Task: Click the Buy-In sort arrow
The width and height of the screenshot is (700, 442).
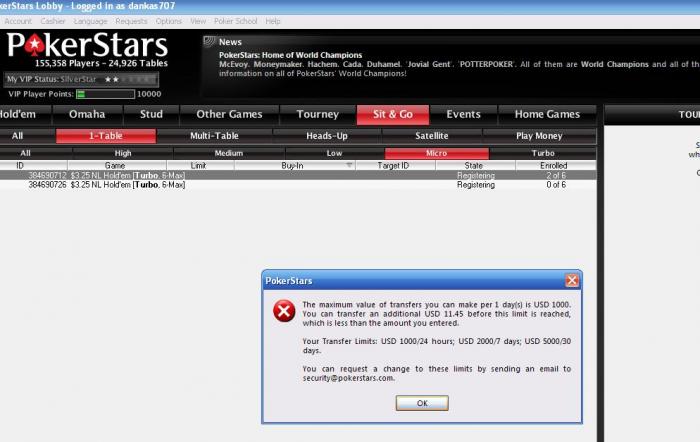Action: click(x=349, y=165)
